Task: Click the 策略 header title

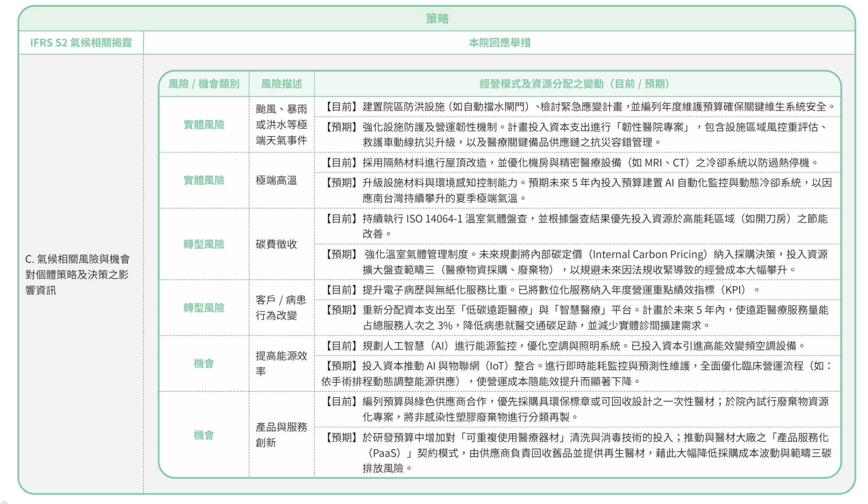Action: (437, 19)
